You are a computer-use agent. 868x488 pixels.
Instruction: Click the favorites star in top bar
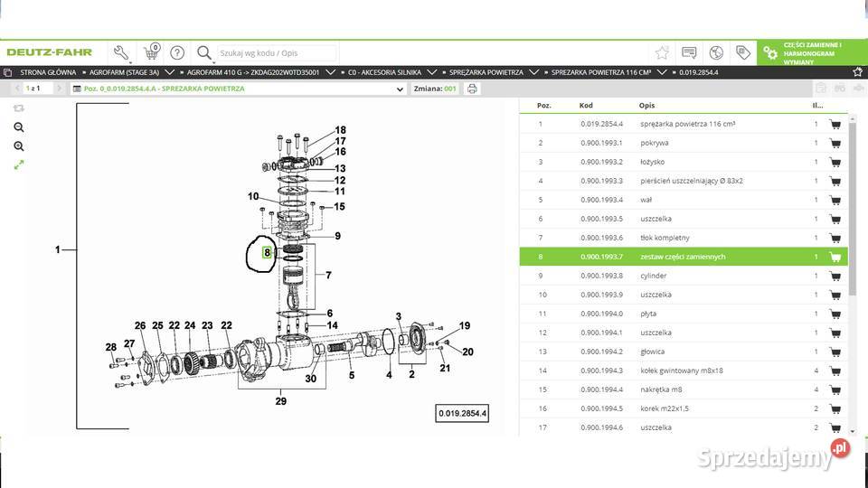[662, 52]
